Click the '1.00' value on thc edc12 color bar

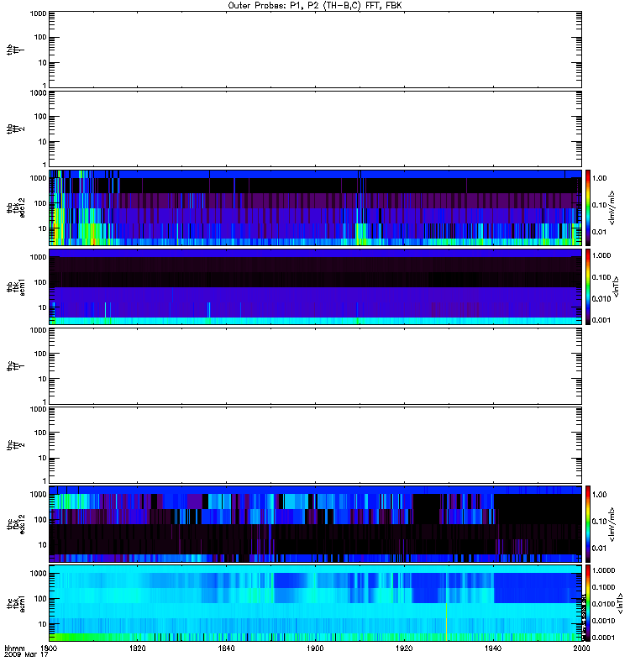click(599, 495)
